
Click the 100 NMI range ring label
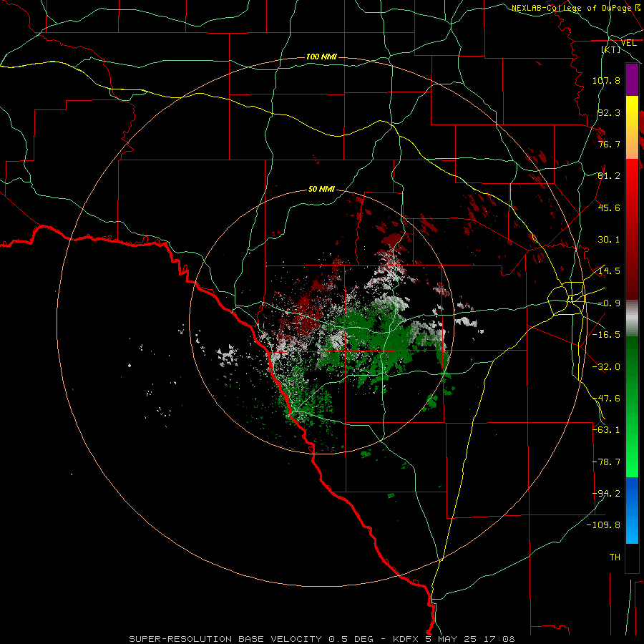coord(321,57)
